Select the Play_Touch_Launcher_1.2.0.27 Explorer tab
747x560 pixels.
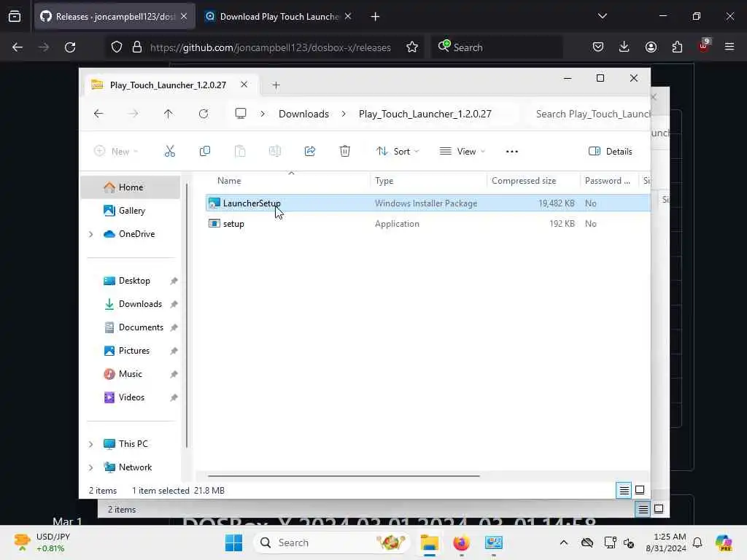pos(168,85)
